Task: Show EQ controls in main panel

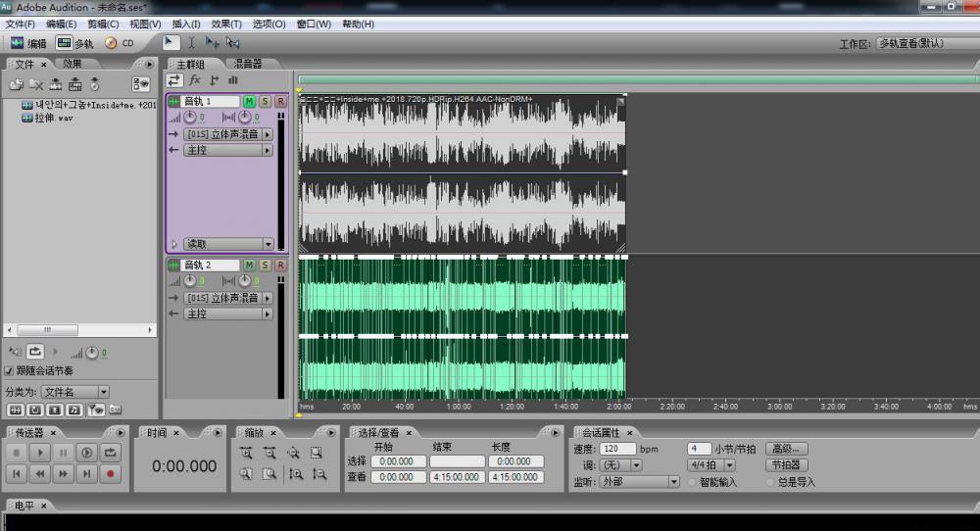Action: pos(233,80)
